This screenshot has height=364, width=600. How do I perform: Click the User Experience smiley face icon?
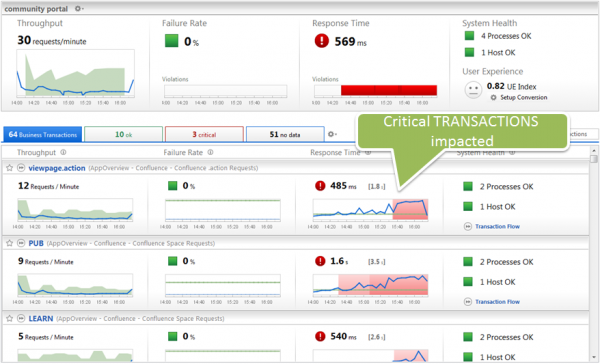[x=473, y=90]
